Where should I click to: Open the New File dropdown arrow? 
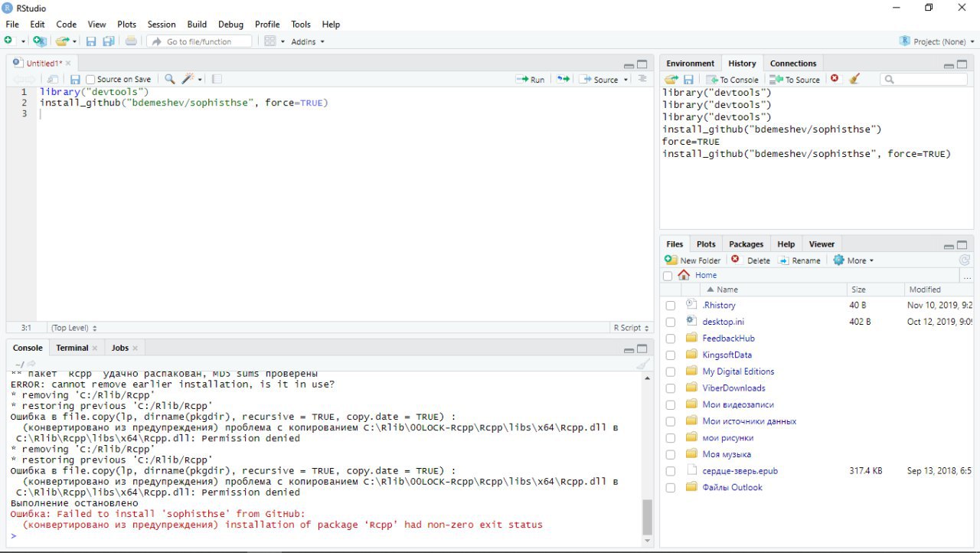coord(23,41)
